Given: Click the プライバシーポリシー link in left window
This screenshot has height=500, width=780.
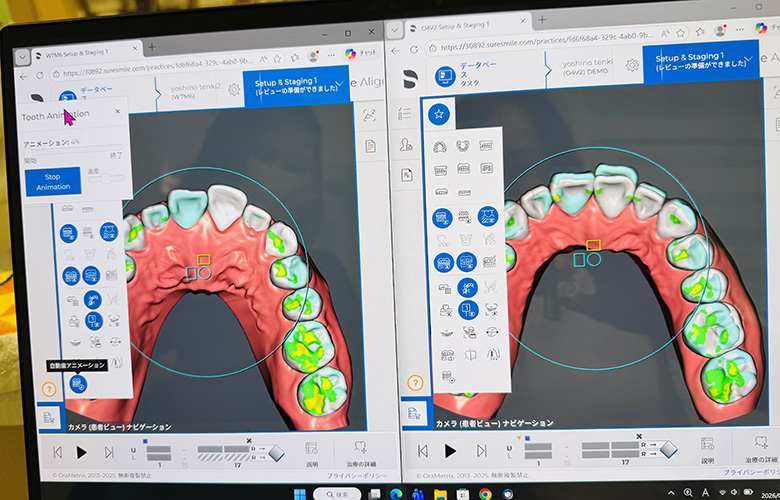Looking at the screenshot, I should [x=358, y=477].
